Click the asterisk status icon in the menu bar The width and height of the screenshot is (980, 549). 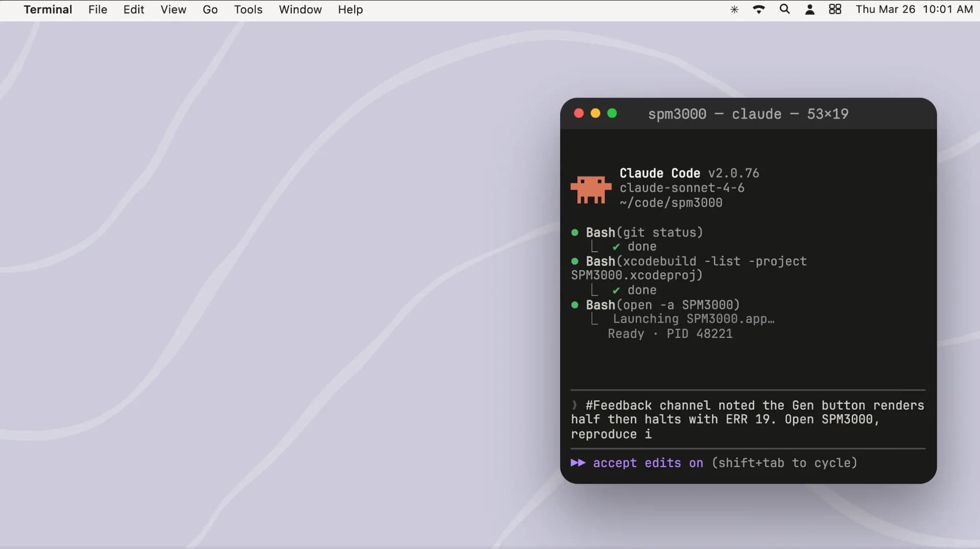coord(734,9)
